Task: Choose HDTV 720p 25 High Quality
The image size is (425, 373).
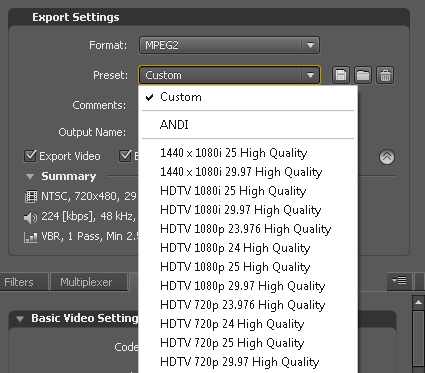Action: 248,343
